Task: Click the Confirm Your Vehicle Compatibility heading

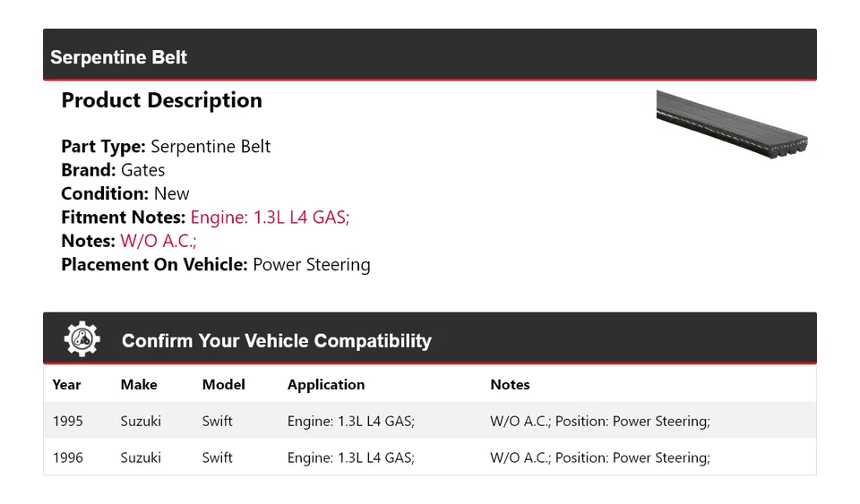Action: tap(276, 341)
